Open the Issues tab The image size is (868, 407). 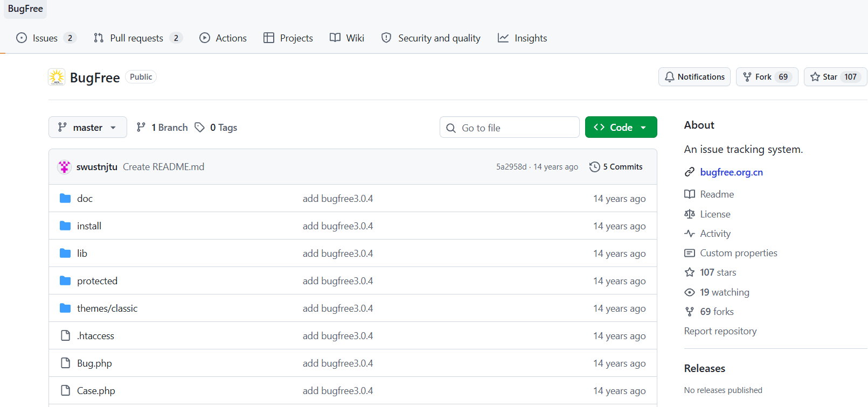coord(46,38)
